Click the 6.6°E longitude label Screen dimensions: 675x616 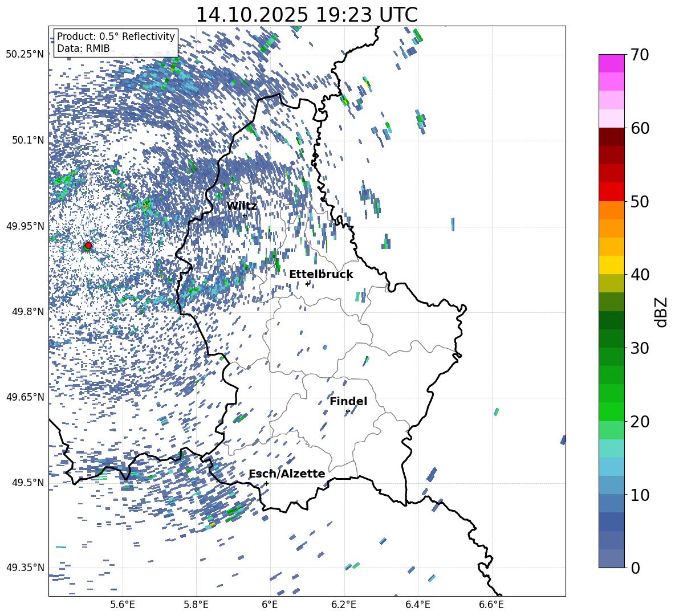pyautogui.click(x=491, y=605)
